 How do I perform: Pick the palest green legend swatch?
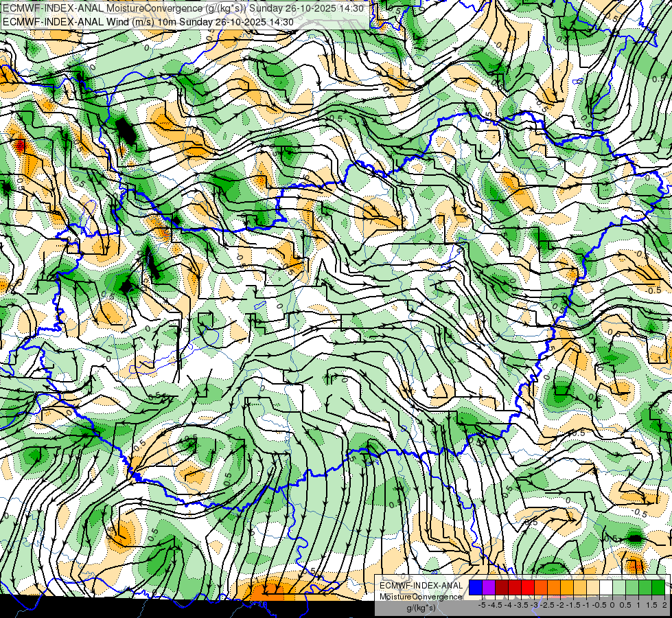619,587
